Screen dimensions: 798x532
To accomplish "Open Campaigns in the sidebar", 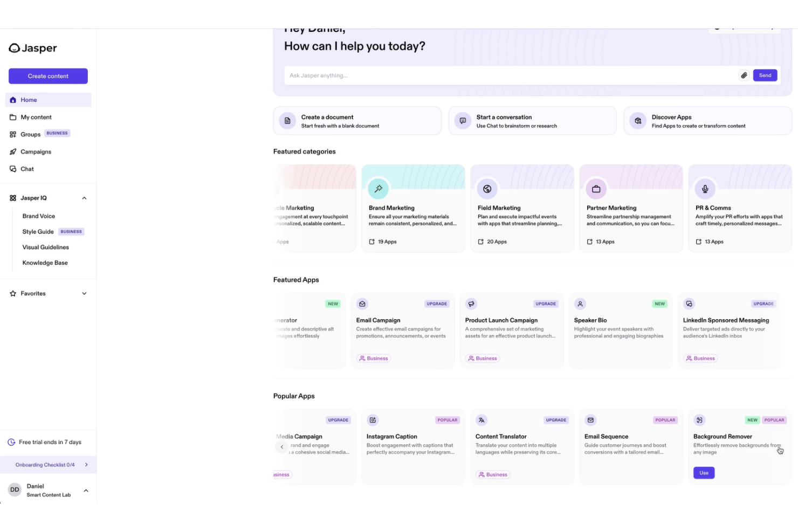I will coord(48,151).
